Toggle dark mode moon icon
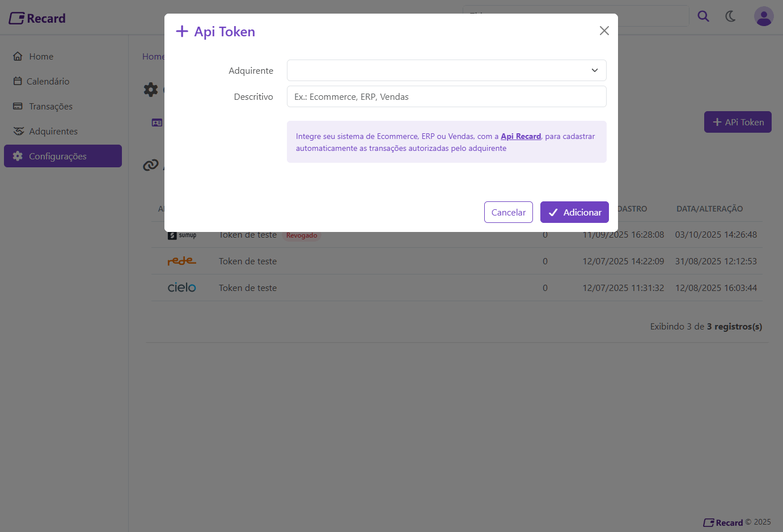This screenshot has height=532, width=783. pyautogui.click(x=730, y=16)
